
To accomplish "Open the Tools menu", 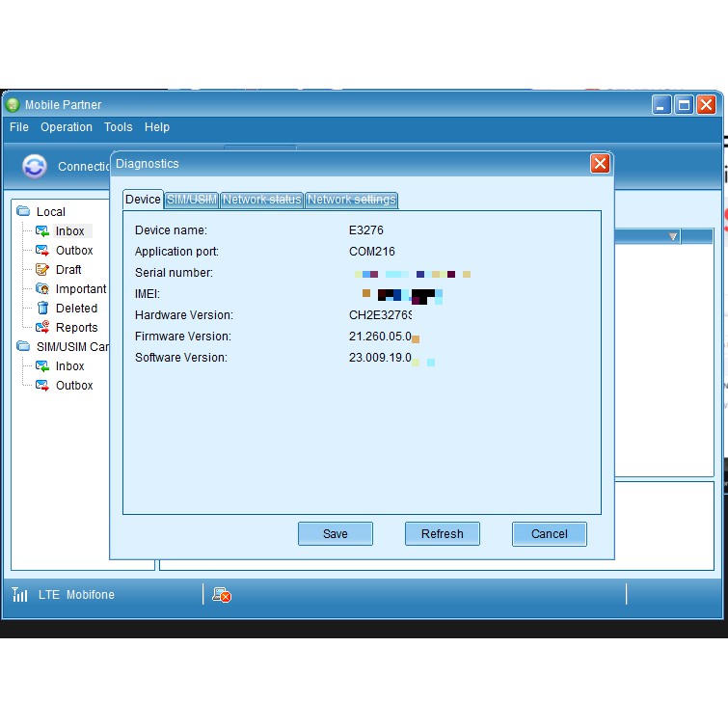I will [119, 127].
